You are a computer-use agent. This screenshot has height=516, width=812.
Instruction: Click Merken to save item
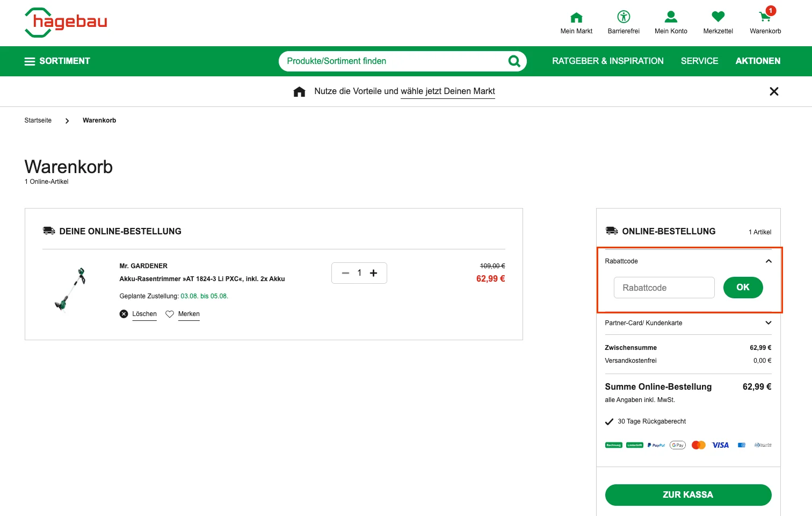tap(183, 314)
